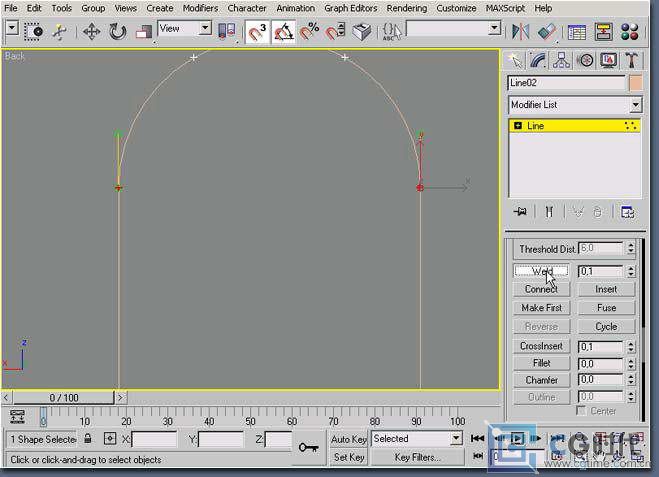Open the MAXScript menu
Viewport: 659px width, 477px height.
pos(505,8)
